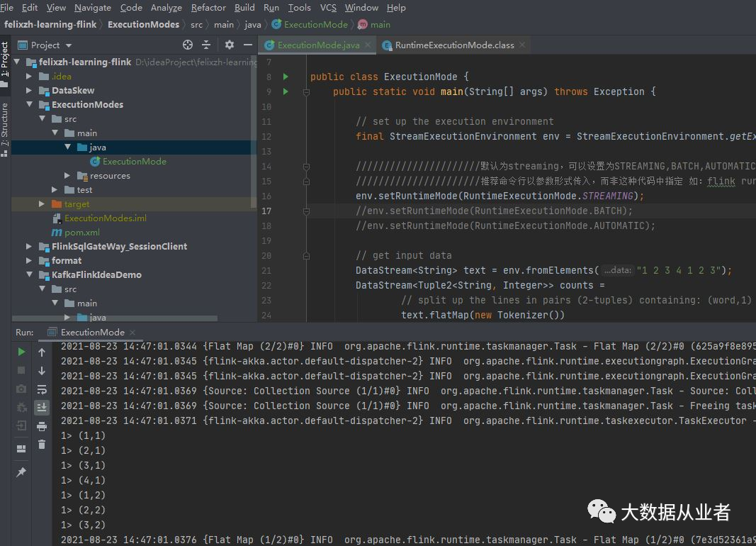Screen dimensions: 756x546
Task: Expand the DataSkew module folder
Action: tap(29, 91)
